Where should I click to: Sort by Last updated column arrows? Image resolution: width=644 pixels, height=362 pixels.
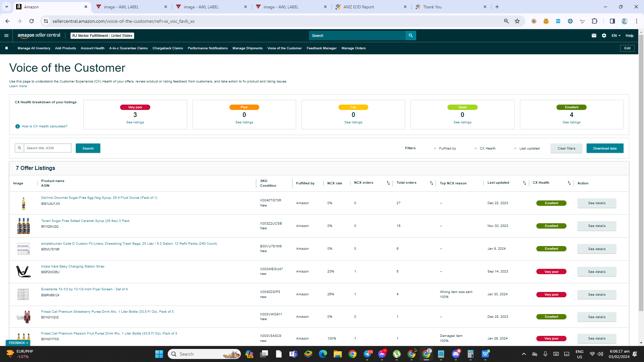pyautogui.click(x=525, y=183)
